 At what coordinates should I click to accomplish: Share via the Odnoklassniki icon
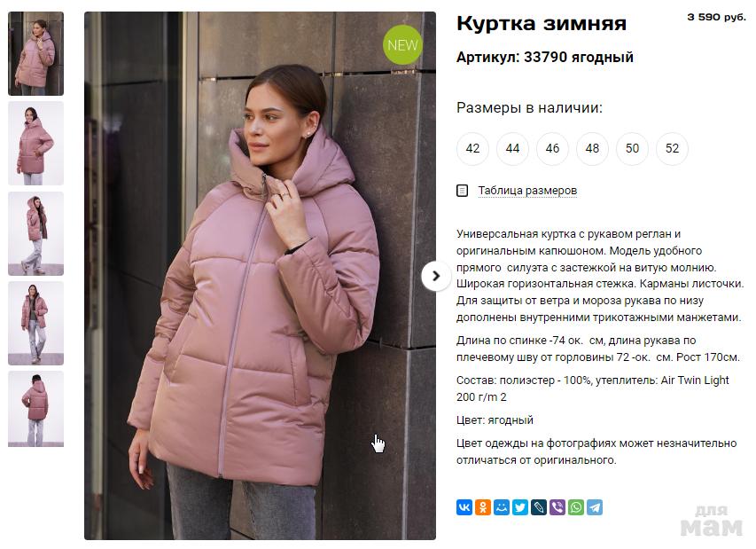(483, 507)
